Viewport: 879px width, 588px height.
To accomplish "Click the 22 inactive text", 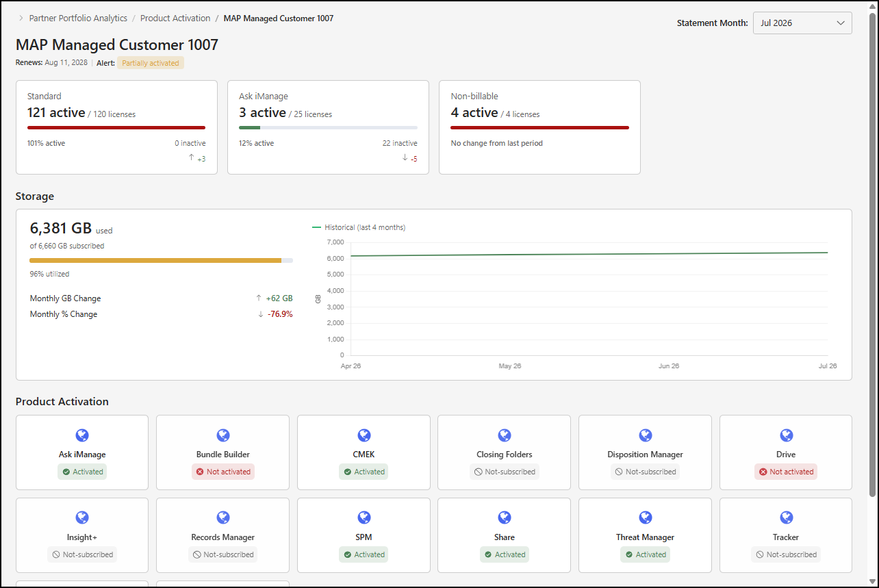I will point(400,143).
